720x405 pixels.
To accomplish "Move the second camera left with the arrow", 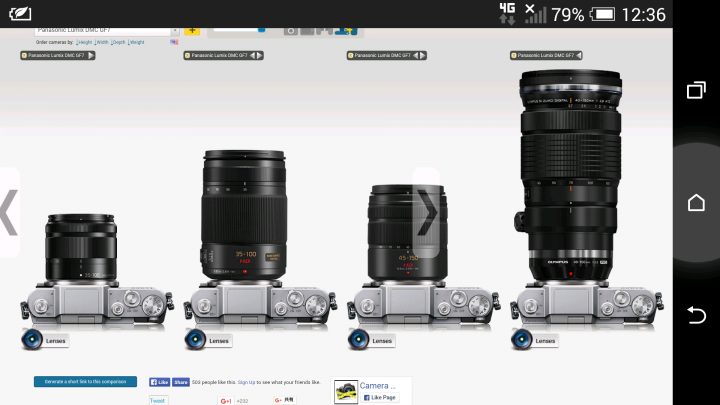I will 252,56.
